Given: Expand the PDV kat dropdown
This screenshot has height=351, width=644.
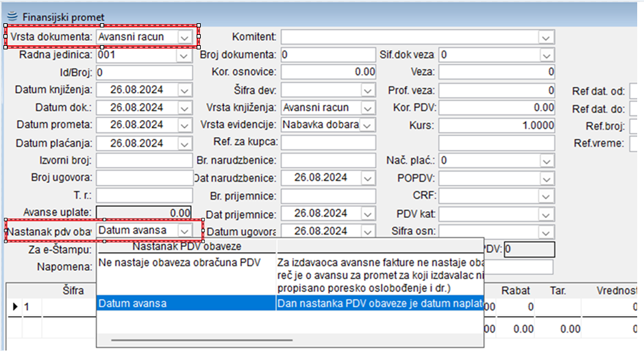Looking at the screenshot, I should click(x=545, y=214).
